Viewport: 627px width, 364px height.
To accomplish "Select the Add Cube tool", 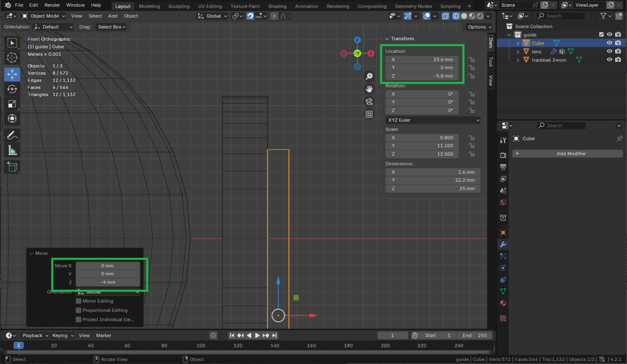I will tap(12, 167).
